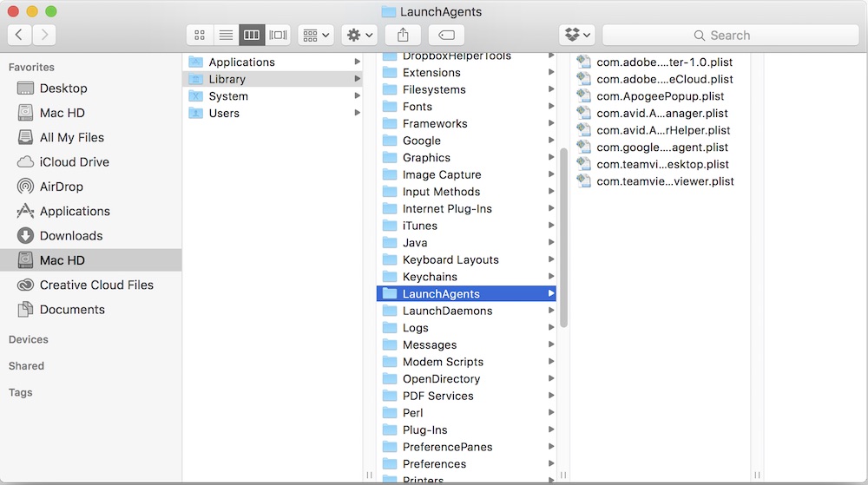The image size is (868, 485).
Task: Switch to list view
Action: tap(226, 35)
